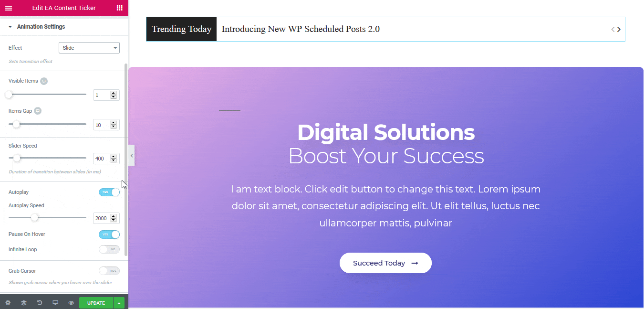Click the green Update button
The image size is (644, 309).
click(96, 303)
